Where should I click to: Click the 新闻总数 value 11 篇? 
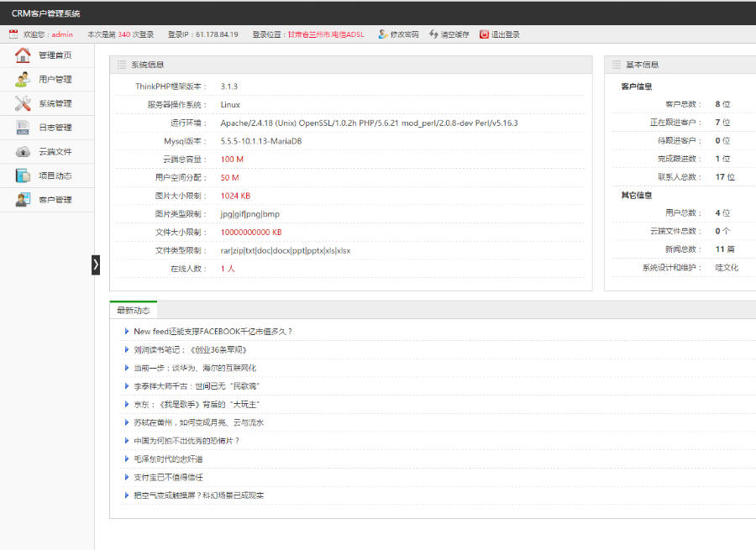coord(725,249)
